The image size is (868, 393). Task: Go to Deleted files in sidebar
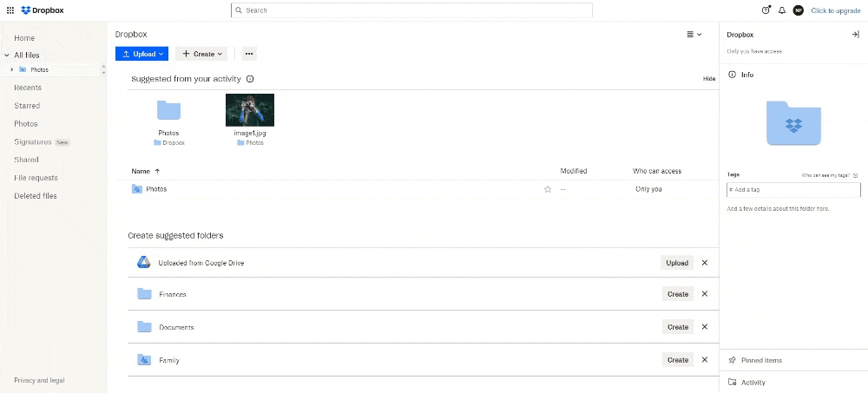click(x=36, y=196)
